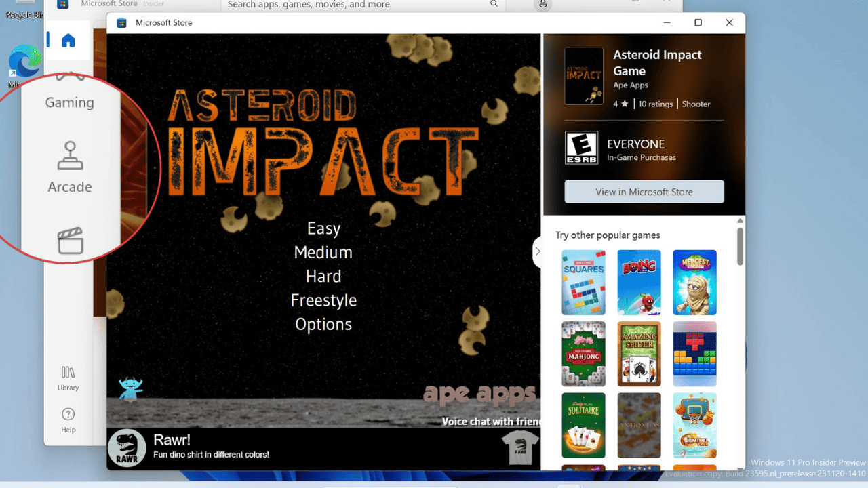This screenshot has width=868, height=488.
Task: Click the popular games scrollbar thumb
Action: click(x=740, y=246)
